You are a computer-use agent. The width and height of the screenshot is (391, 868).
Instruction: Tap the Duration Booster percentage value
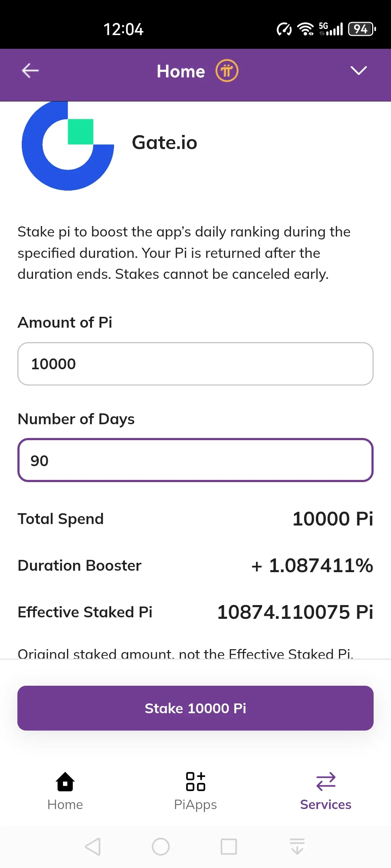(312, 565)
